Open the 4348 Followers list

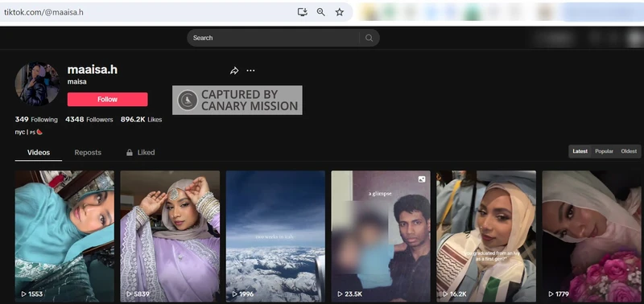click(89, 119)
